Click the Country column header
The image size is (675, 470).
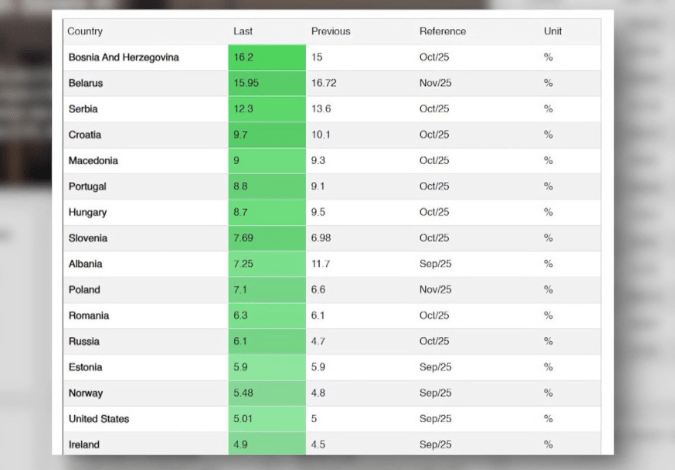85,32
